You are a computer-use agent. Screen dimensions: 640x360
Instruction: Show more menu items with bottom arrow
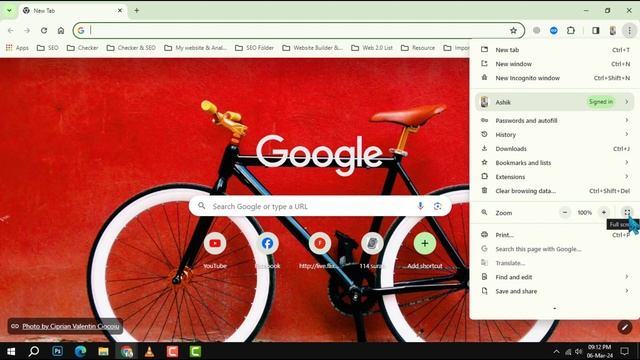554,309
